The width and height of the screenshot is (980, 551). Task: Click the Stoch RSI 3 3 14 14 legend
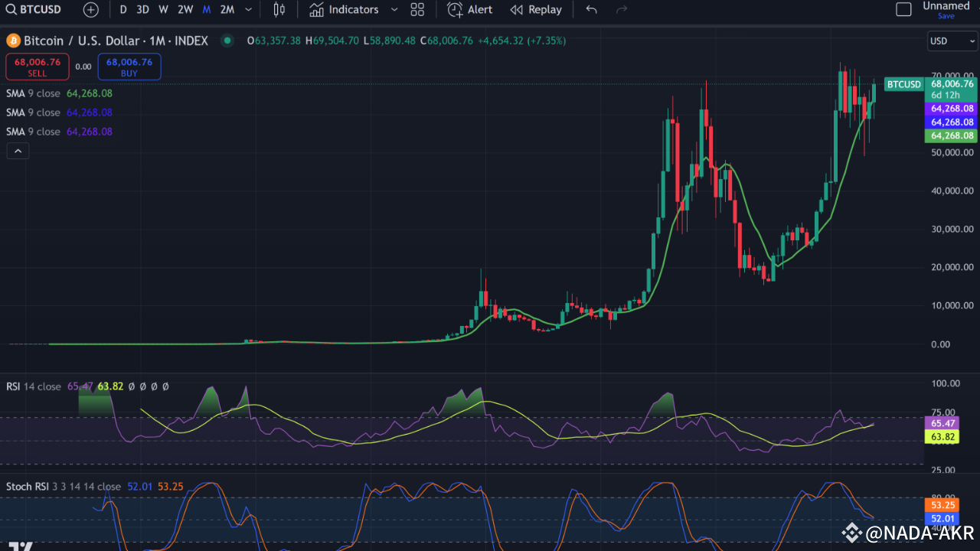tap(64, 487)
